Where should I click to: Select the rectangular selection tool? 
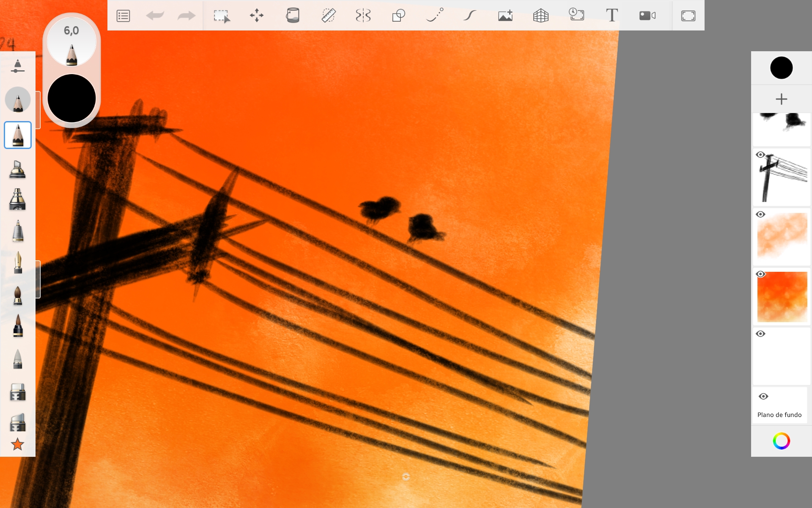[222, 16]
